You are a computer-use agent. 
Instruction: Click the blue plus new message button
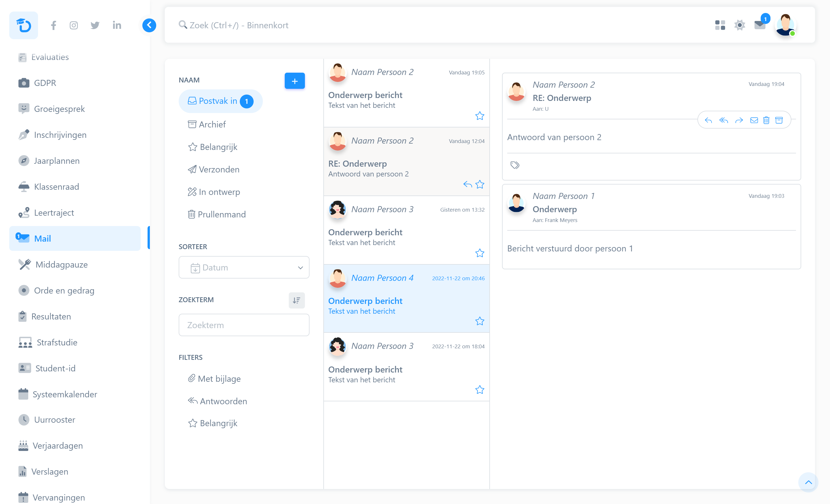click(x=295, y=81)
